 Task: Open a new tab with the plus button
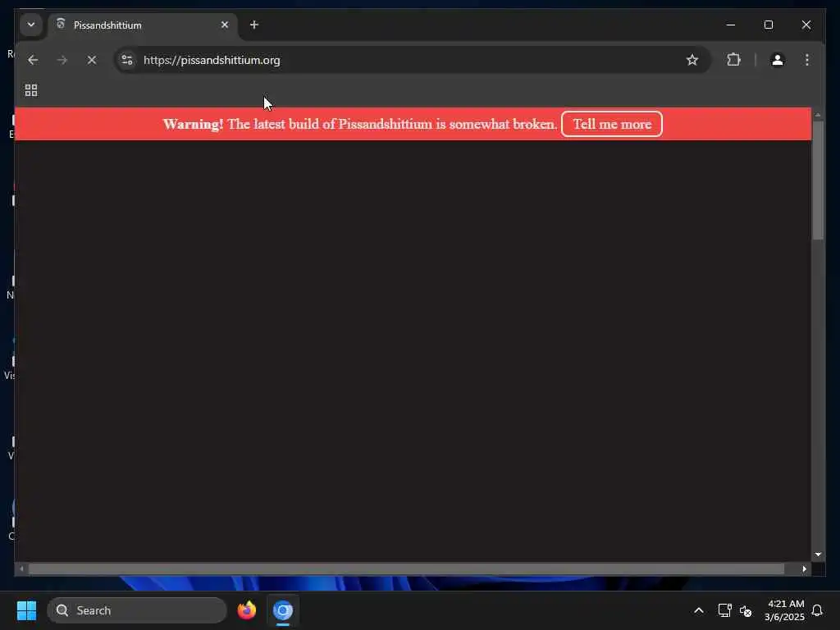point(254,25)
